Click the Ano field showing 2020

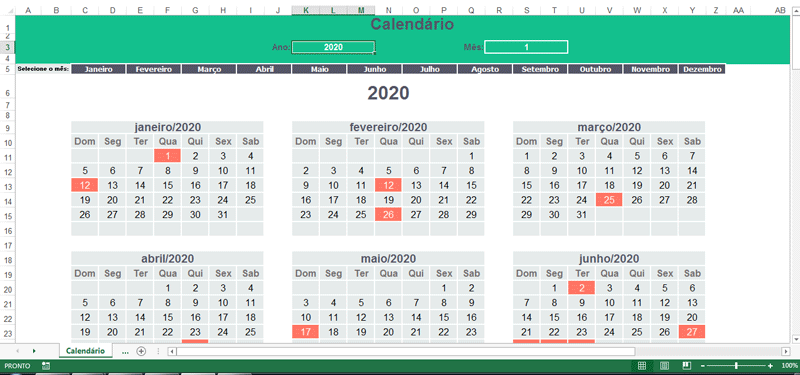point(333,47)
